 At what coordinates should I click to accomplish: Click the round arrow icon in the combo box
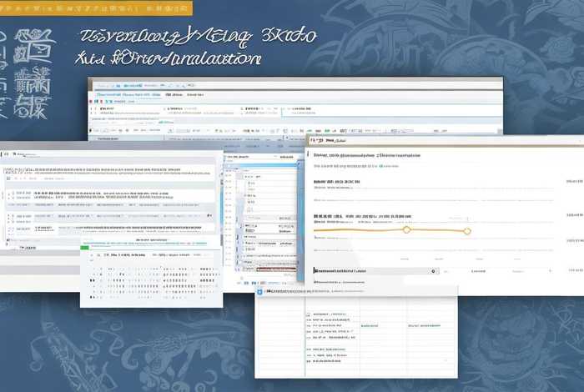pyautogui.click(x=433, y=271)
